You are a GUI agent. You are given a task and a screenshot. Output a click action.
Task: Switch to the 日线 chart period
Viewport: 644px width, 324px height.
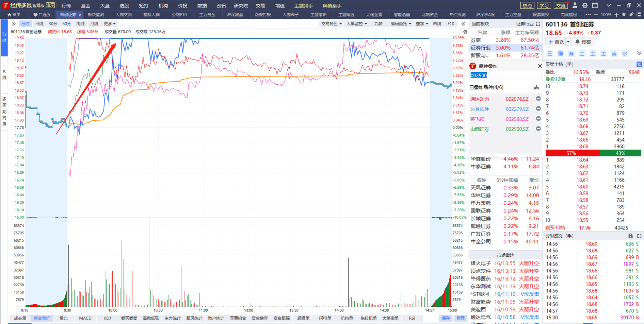coord(39,24)
